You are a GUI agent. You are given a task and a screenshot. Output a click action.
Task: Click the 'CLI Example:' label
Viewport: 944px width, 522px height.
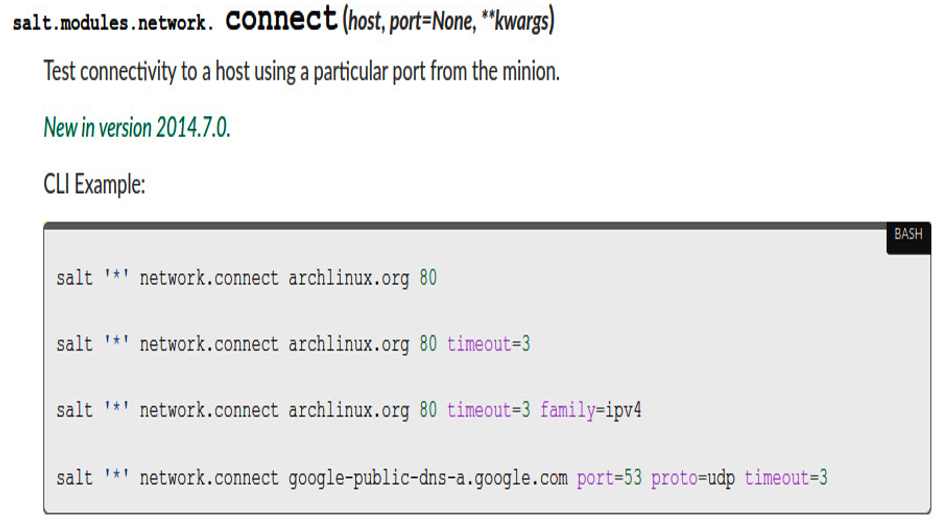pyautogui.click(x=94, y=184)
